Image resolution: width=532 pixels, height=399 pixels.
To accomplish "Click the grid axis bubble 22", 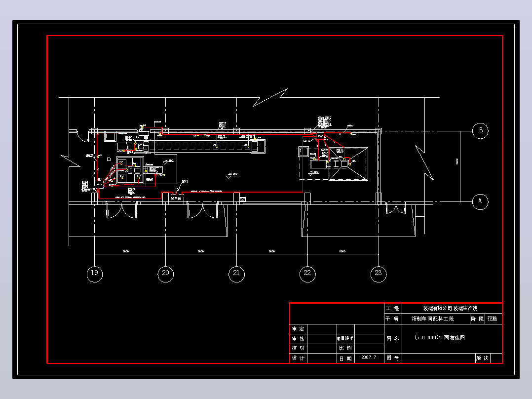I will [x=307, y=274].
